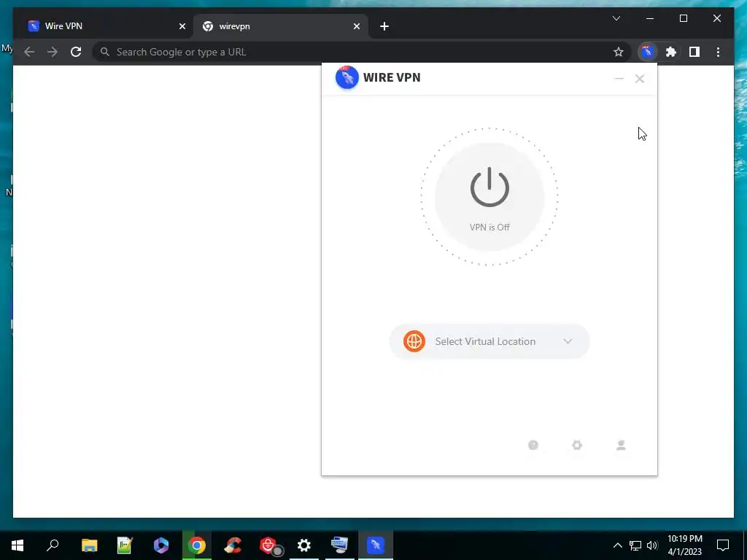
Task: Click the Chrome taskbar icon
Action: (x=197, y=545)
